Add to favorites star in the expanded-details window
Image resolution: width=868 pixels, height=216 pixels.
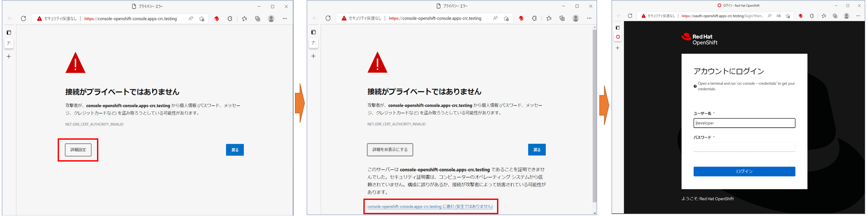click(x=506, y=18)
